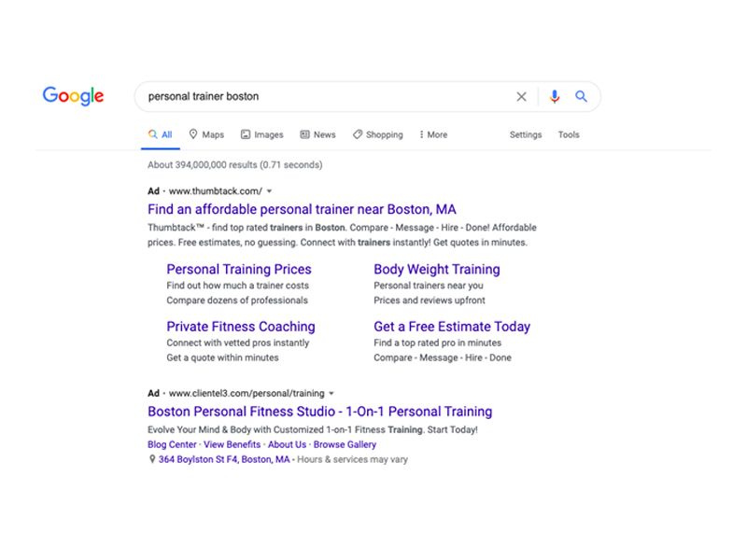The height and width of the screenshot is (560, 747).
Task: Follow the Private Fitness Coaching link
Action: tap(241, 327)
